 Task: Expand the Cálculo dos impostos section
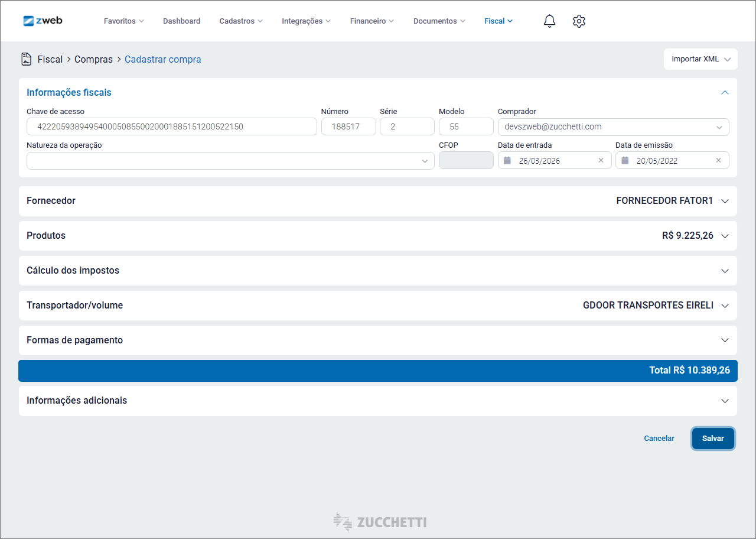click(x=725, y=271)
